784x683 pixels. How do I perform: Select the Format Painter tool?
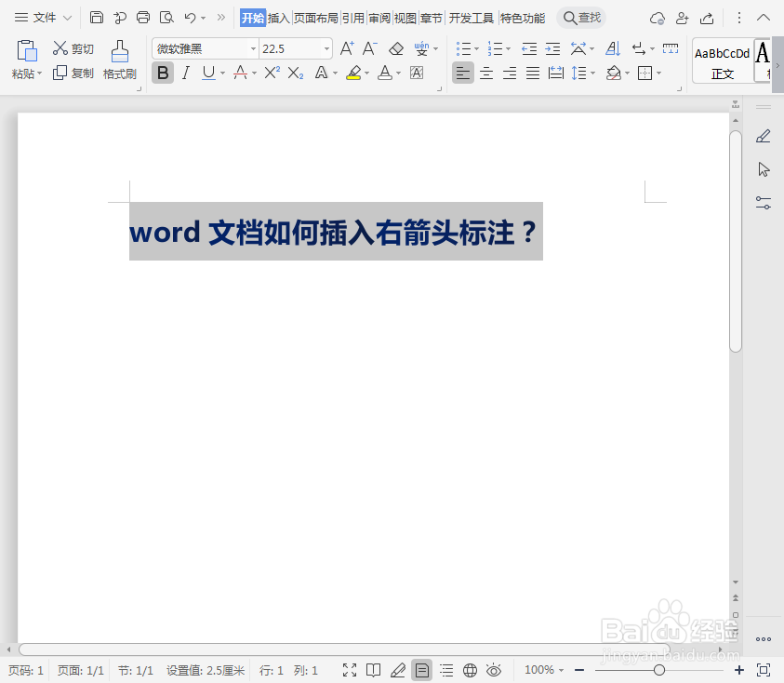pyautogui.click(x=119, y=58)
